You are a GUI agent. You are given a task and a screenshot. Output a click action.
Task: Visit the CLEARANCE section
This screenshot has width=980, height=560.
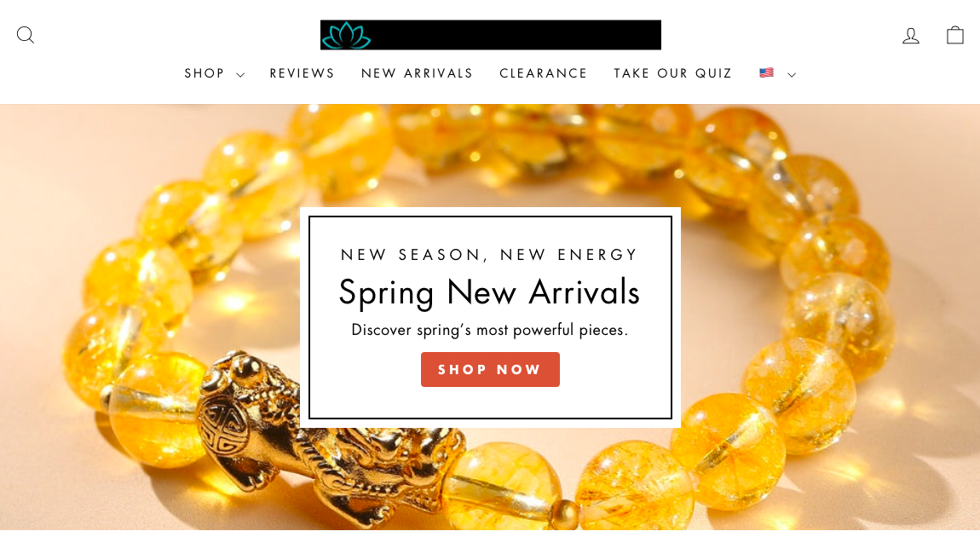(x=543, y=74)
